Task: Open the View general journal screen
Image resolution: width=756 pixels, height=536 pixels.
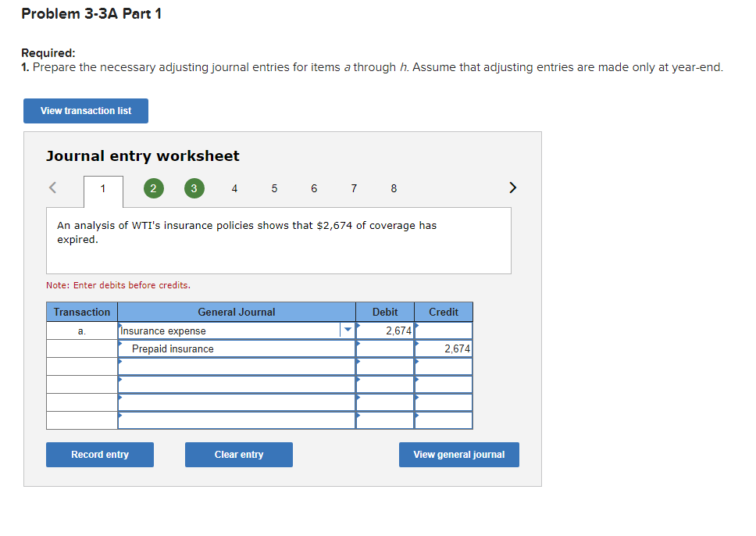Action: [458, 454]
